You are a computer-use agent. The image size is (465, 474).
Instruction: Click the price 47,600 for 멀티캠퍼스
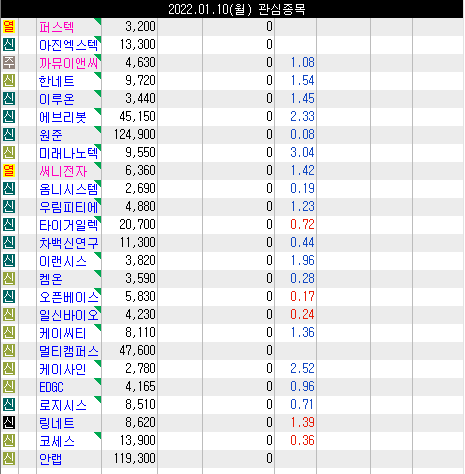[x=137, y=351]
